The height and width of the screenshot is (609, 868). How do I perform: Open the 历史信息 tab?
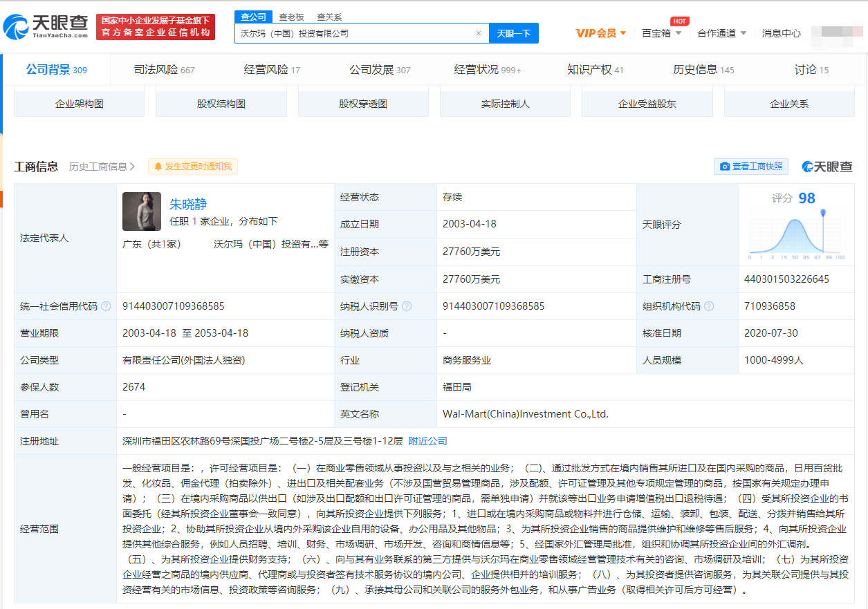click(703, 70)
